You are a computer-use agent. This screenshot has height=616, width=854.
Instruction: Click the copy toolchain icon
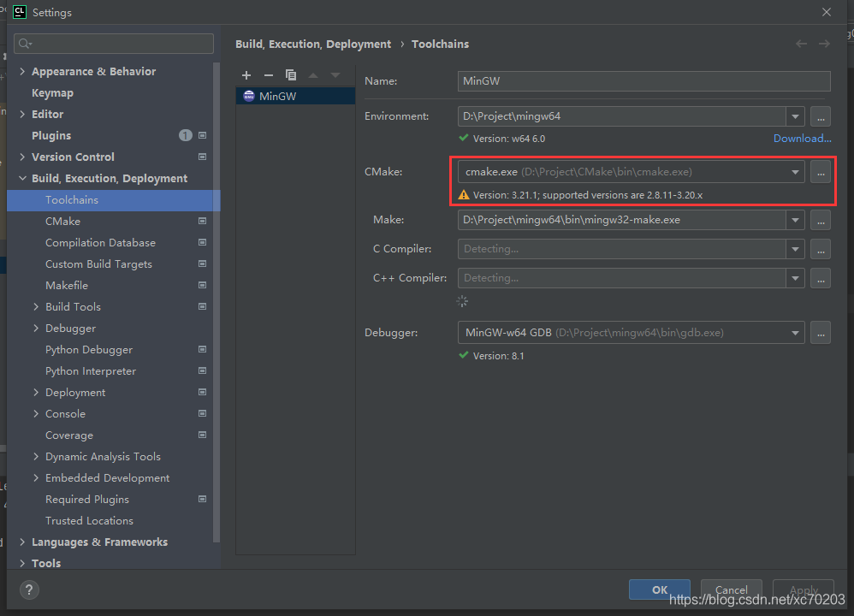click(x=291, y=75)
